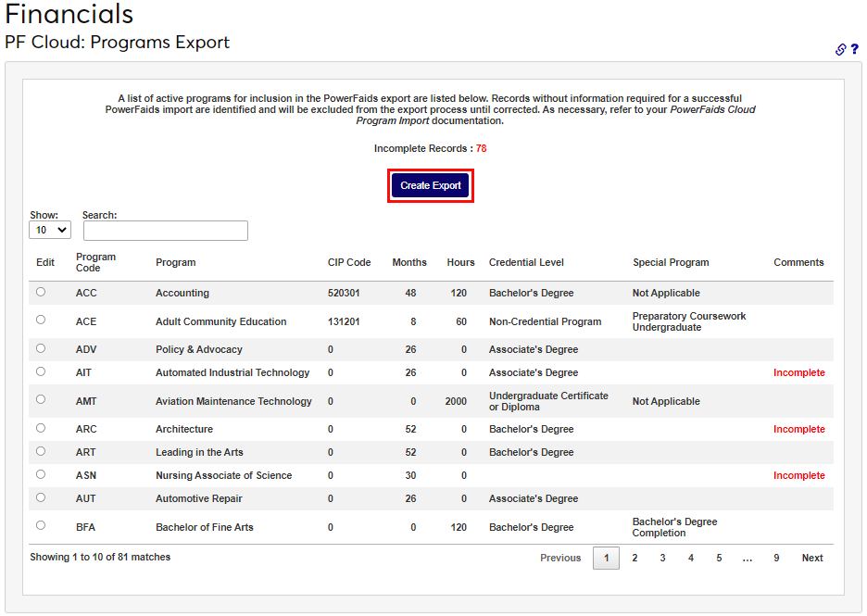This screenshot has height=616, width=867.
Task: Click Incomplete next to Automated Industrial Technology
Action: [798, 371]
